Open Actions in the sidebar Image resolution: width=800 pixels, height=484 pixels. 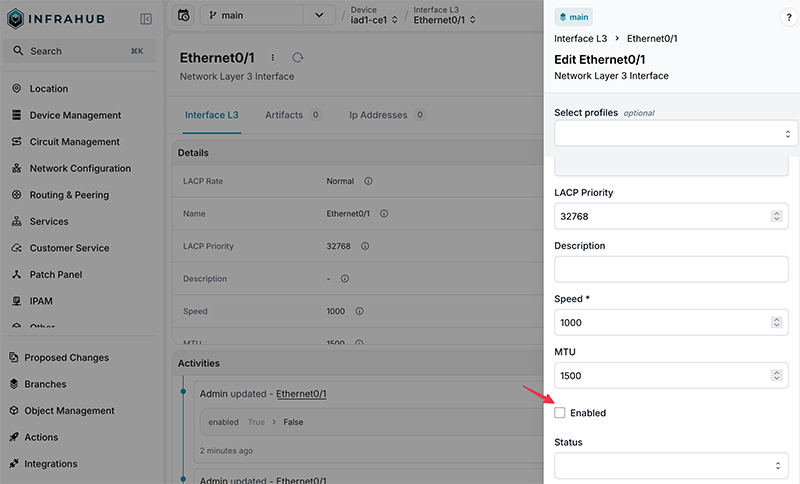41,437
